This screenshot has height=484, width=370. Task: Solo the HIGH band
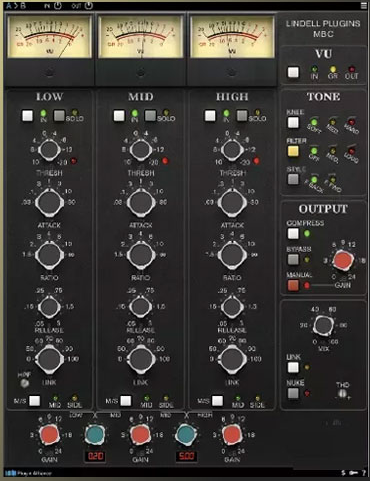tap(242, 116)
